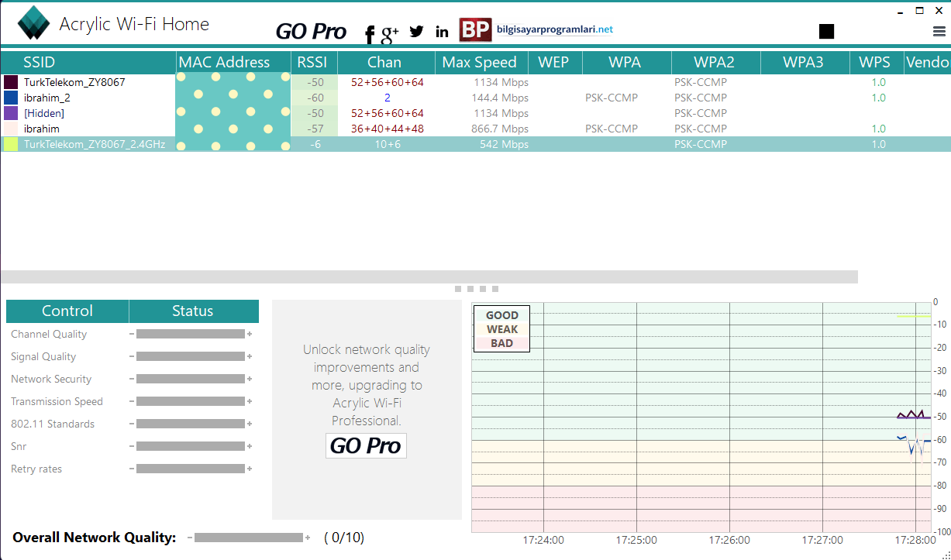Sort by Max Speed column header

tap(481, 63)
